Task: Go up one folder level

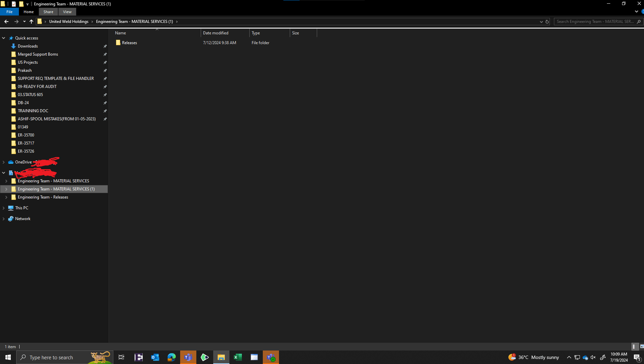Action: pyautogui.click(x=31, y=22)
